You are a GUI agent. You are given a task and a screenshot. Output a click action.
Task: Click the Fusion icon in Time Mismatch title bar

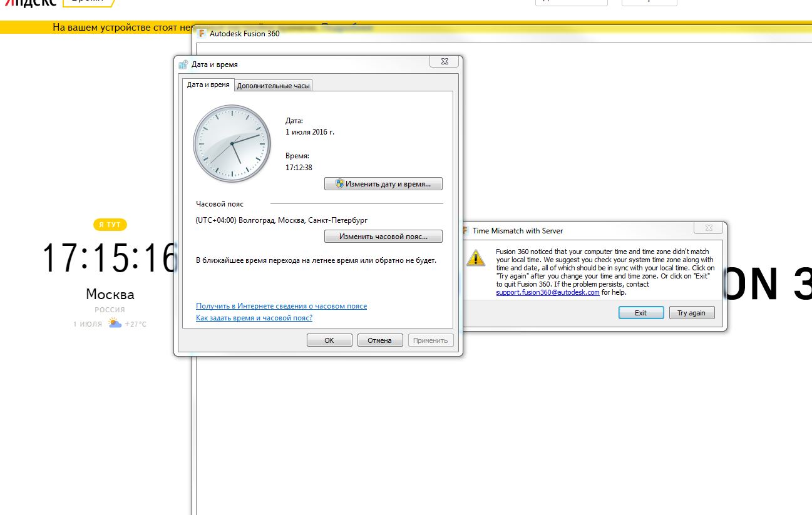[465, 230]
